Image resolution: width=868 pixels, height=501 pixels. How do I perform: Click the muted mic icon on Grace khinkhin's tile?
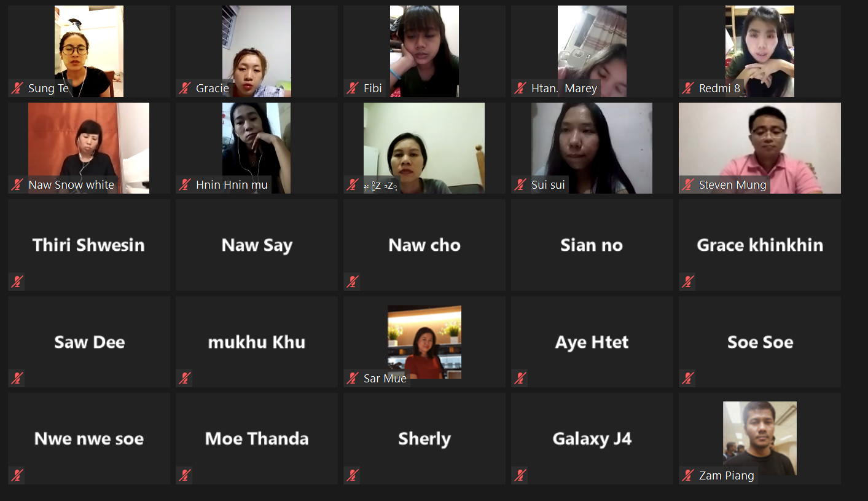pos(688,282)
